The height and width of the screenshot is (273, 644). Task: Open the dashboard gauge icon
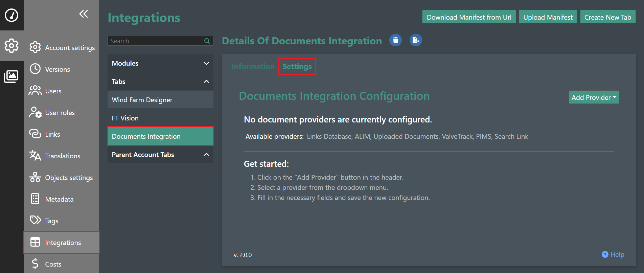[x=11, y=15]
